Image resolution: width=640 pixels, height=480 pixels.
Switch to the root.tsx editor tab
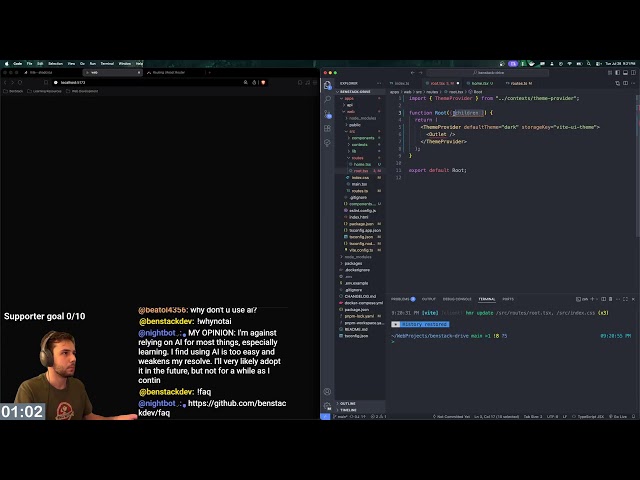[x=442, y=83]
